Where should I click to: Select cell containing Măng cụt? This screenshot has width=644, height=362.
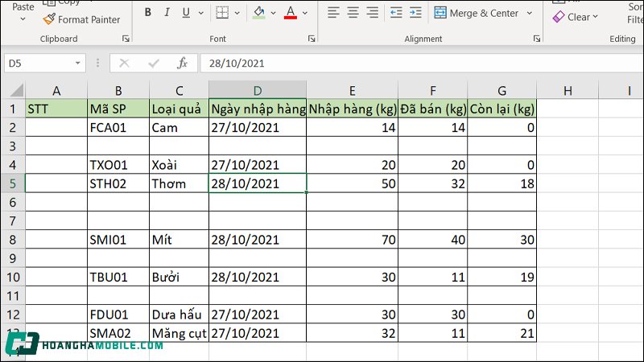(179, 333)
